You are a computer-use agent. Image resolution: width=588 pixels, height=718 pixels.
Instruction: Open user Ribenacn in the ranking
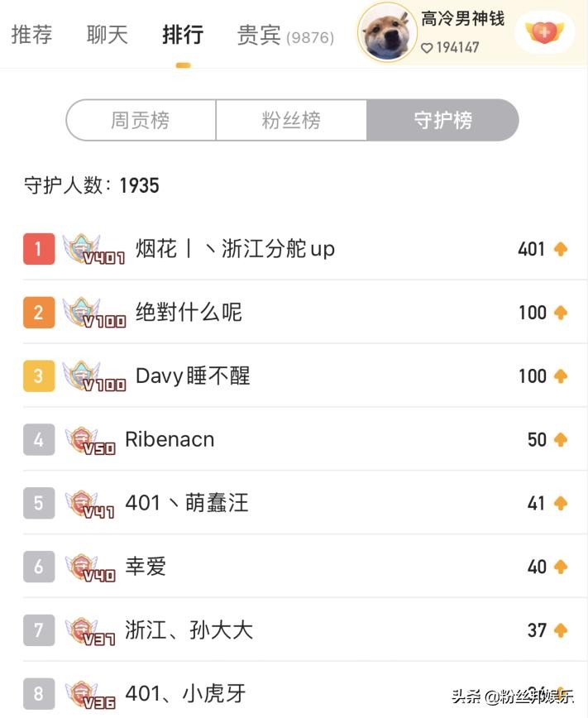coord(170,440)
